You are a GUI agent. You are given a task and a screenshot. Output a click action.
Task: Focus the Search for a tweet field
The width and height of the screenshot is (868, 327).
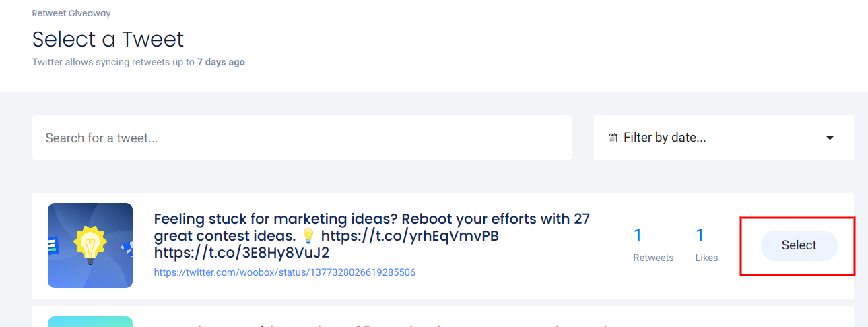tap(302, 138)
